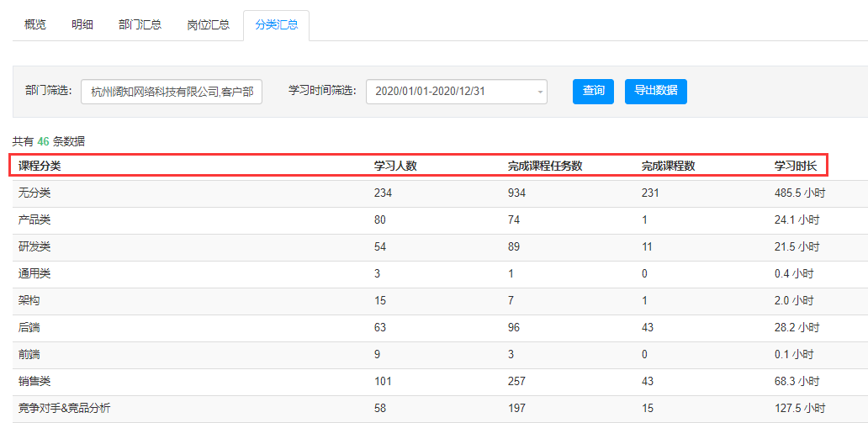
Task: Select the 销售类 row
Action: (x=440, y=382)
